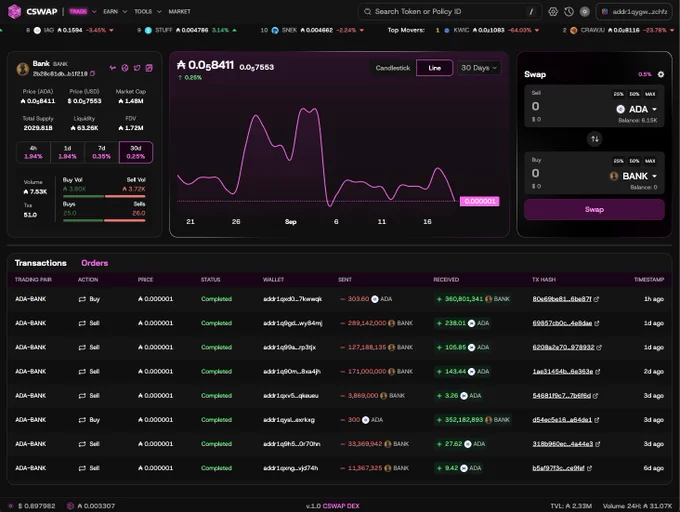Select the 7d change period

[x=101, y=152]
